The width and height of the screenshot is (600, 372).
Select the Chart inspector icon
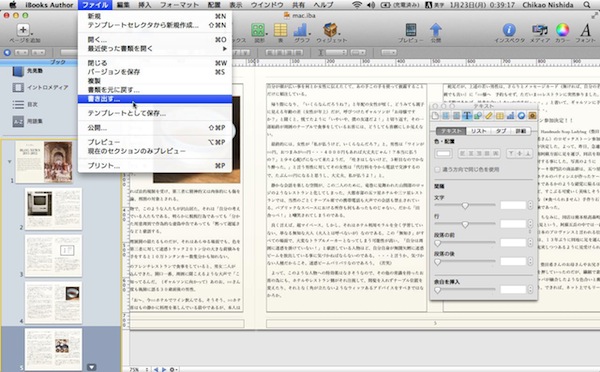pos(510,116)
